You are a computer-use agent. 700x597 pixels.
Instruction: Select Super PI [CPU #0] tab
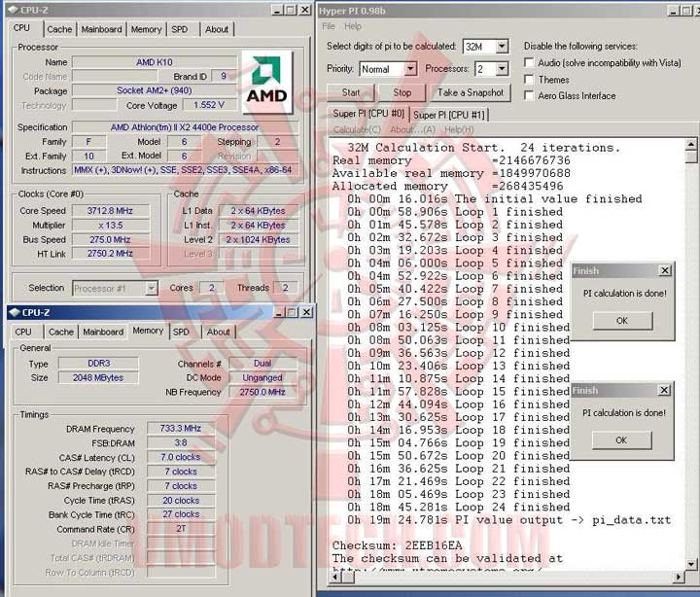(x=368, y=114)
